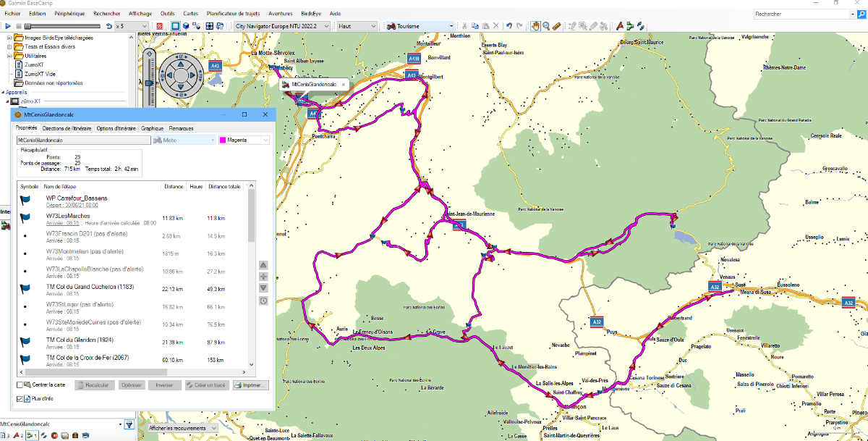This screenshot has height=441, width=868.
Task: Open the BirdsEye menu
Action: 312,14
